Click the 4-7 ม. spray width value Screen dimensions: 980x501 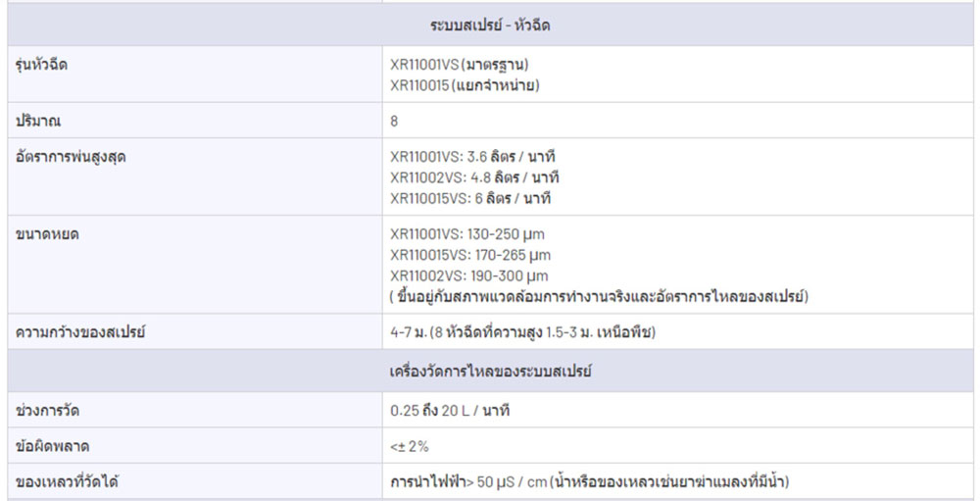tap(409, 332)
